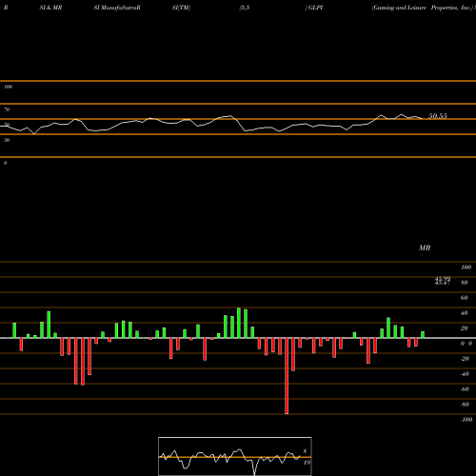Click the MR axis label -100

tap(466, 420)
